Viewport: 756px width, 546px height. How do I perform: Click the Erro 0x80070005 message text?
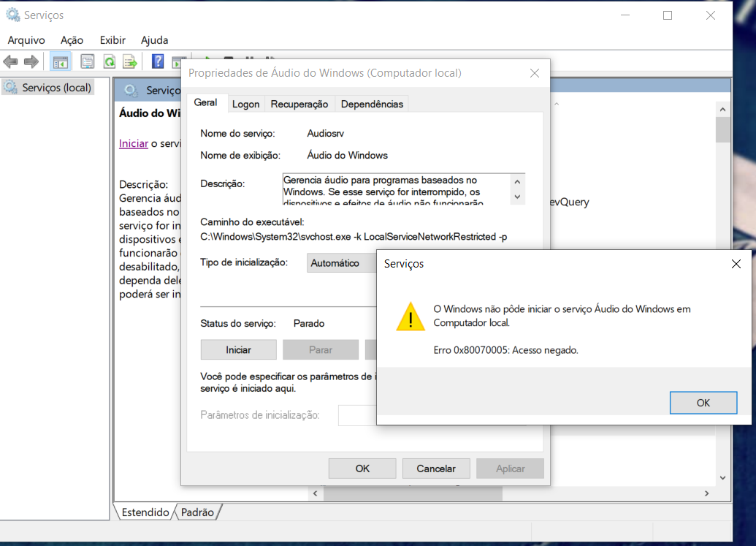click(505, 350)
